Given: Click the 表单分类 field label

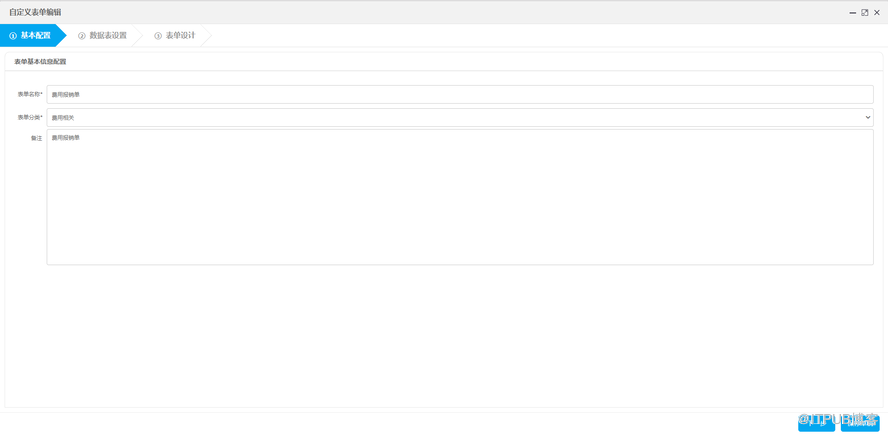Looking at the screenshot, I should click(30, 117).
